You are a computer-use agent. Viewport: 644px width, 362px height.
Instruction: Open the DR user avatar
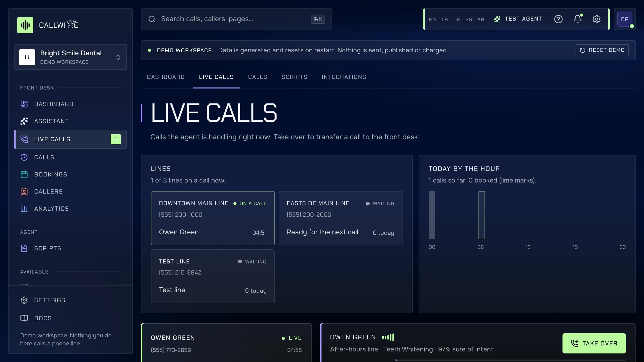(625, 19)
